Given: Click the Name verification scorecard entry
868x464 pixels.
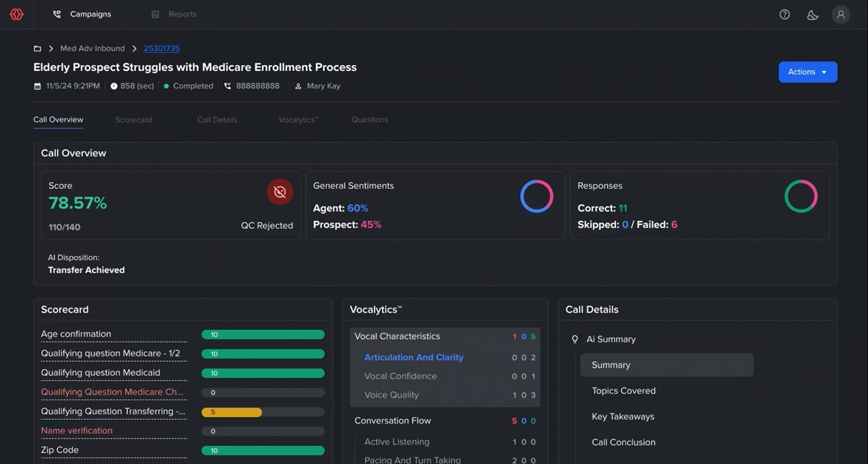Looking at the screenshot, I should pyautogui.click(x=76, y=430).
